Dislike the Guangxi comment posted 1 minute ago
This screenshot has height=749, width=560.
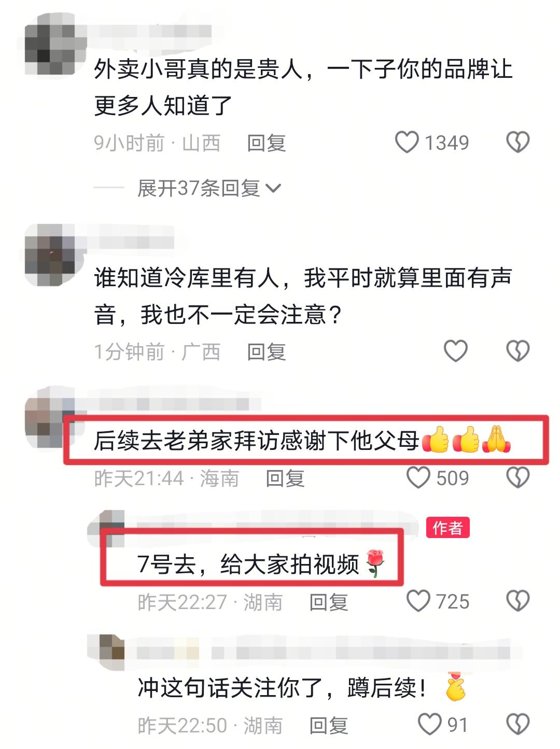click(517, 351)
